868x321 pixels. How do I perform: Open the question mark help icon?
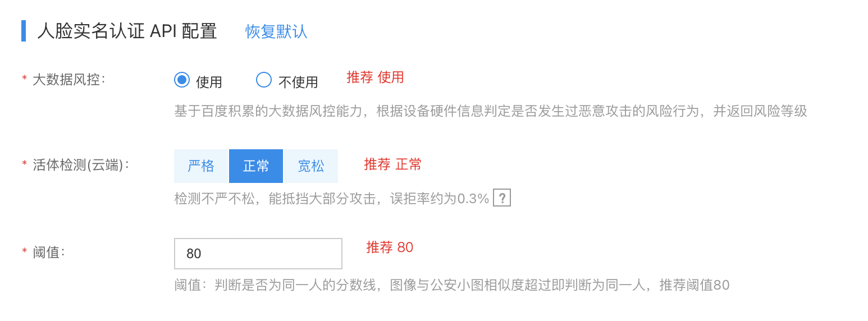[x=502, y=198]
